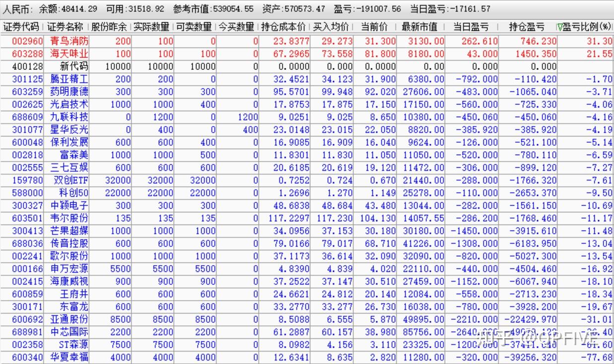The width and height of the screenshot is (614, 364).
Task: Select the 星华反光 stock name
Action: click(x=69, y=129)
